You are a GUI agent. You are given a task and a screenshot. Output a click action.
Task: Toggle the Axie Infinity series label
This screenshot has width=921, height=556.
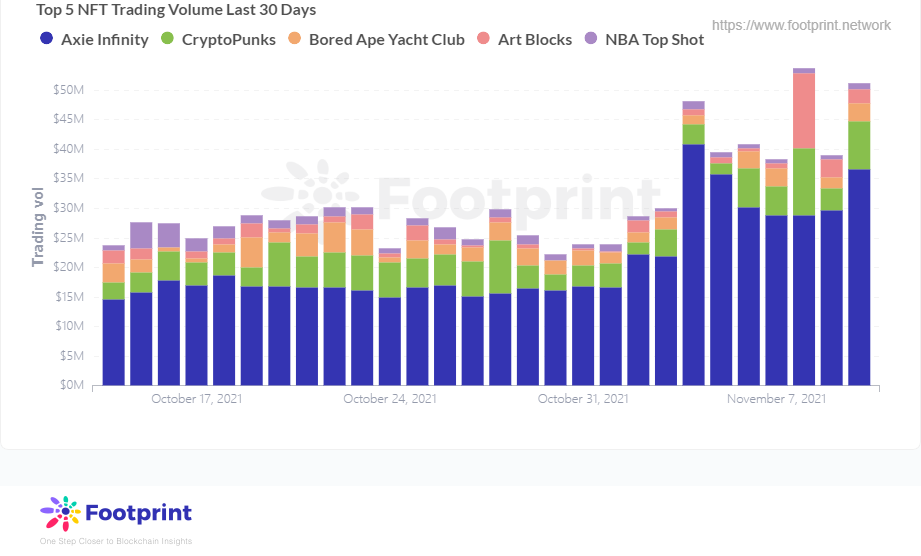105,39
